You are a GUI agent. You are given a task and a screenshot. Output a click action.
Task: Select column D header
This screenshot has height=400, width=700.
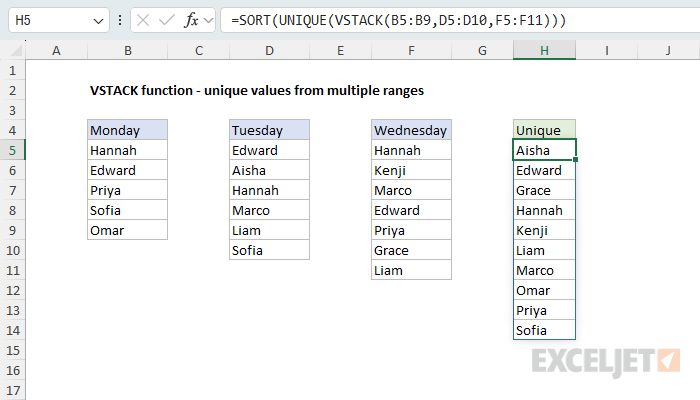pos(269,50)
